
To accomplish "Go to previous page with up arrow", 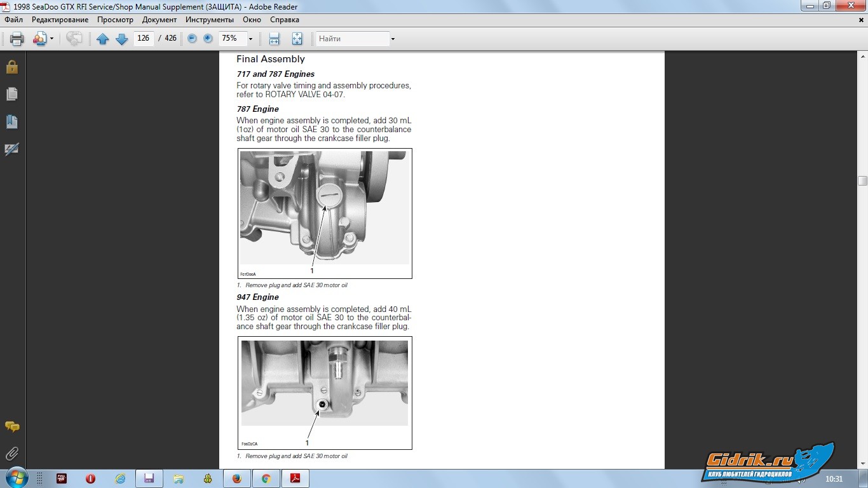I will [x=102, y=39].
